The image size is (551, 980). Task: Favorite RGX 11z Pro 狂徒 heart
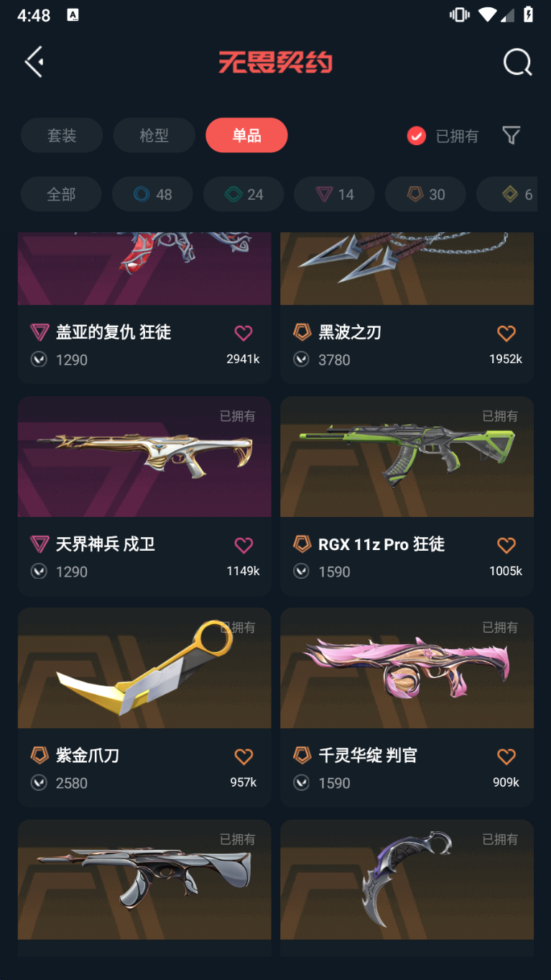(506, 545)
